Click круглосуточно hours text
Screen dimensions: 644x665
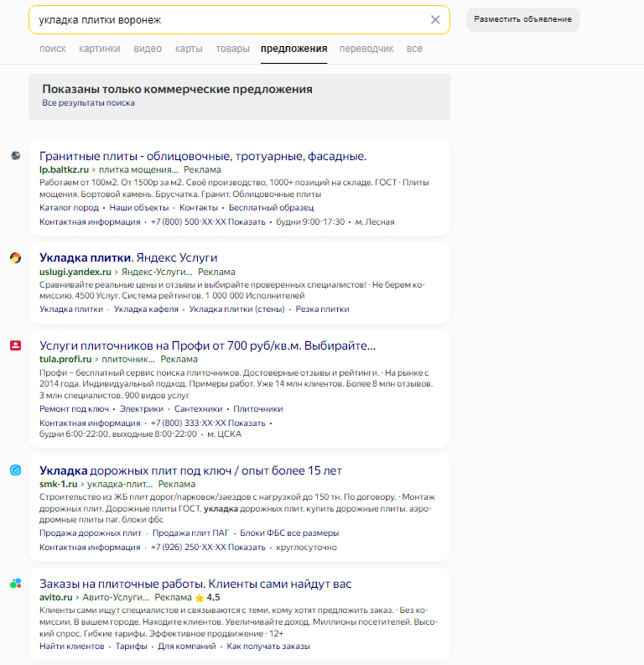pos(306,548)
